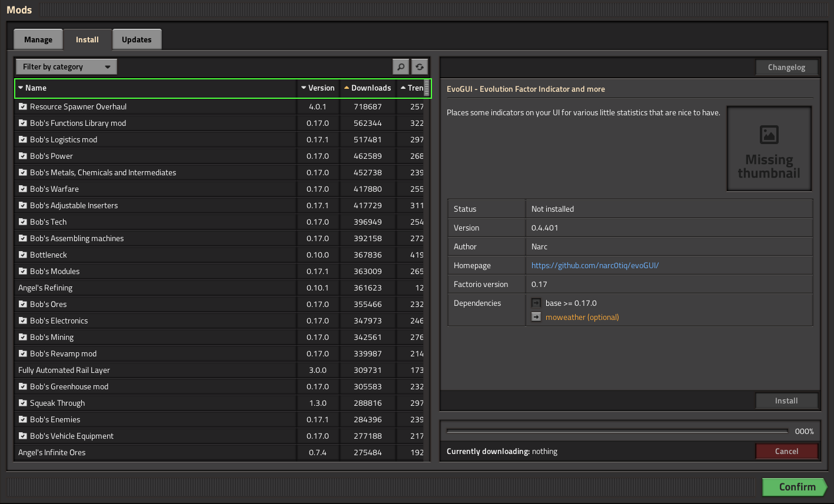The image size is (834, 504).
Task: Open the Updates tab
Action: [137, 39]
